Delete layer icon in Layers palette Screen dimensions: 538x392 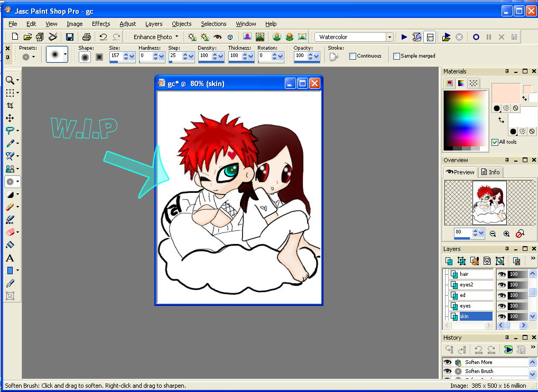coord(516,261)
